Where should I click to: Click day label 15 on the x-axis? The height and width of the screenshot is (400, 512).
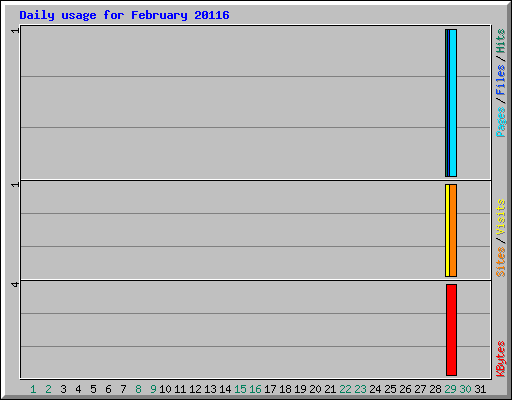(240, 389)
